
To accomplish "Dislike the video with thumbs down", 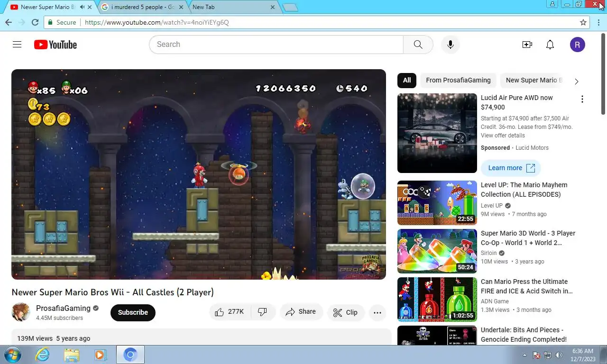I will tap(263, 312).
